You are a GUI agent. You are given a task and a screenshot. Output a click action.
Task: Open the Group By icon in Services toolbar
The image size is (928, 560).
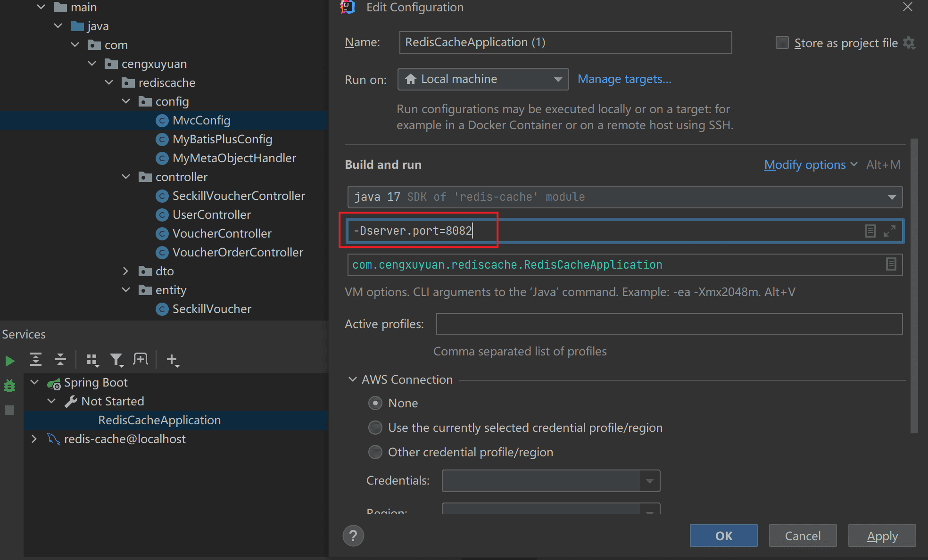pos(92,360)
